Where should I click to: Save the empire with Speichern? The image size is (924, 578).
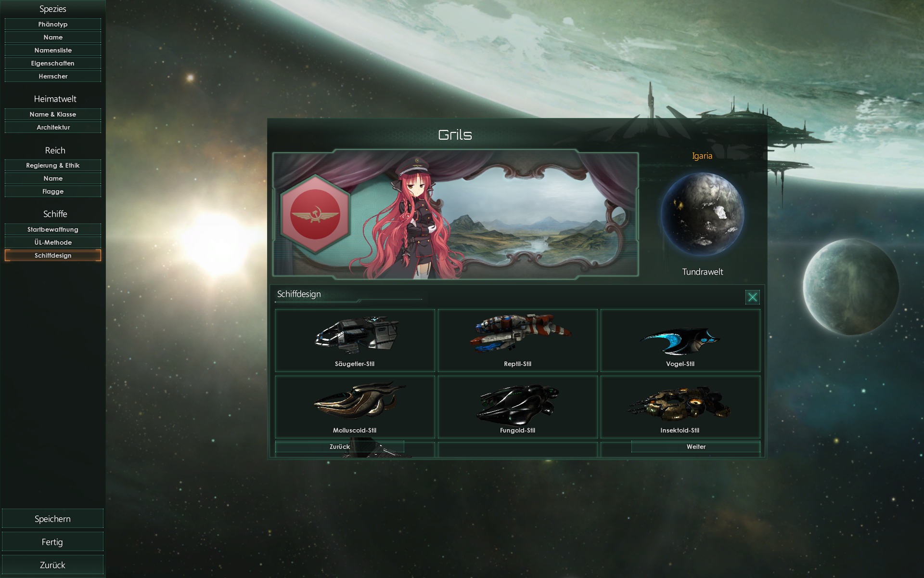point(52,519)
